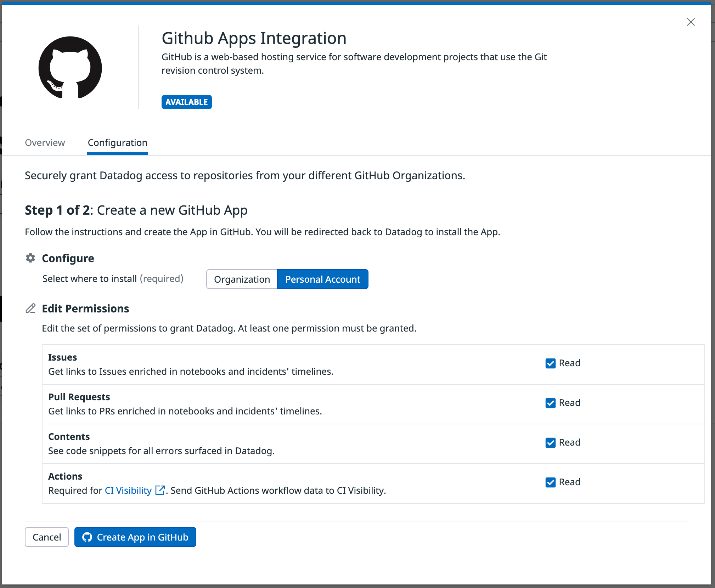Click the Configure heading text
Screen dimensions: 715x588
point(68,258)
